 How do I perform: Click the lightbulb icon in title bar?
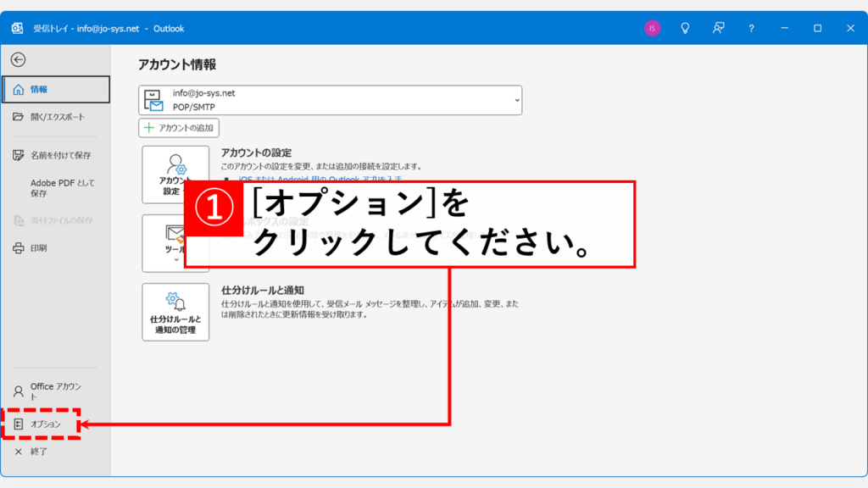point(685,28)
